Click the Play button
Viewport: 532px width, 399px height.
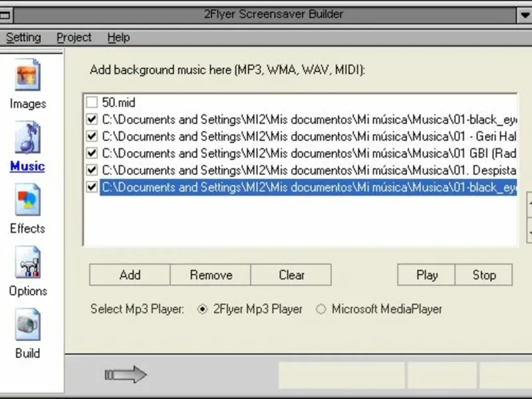[426, 275]
